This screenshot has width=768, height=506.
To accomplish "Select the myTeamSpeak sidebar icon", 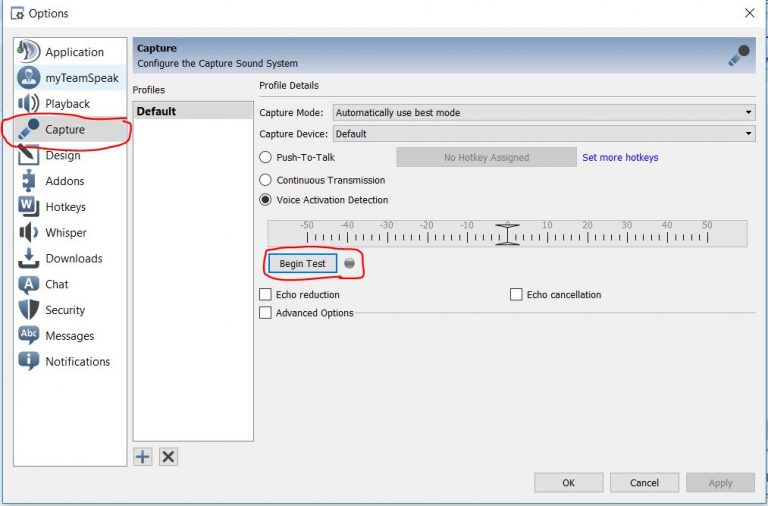I will click(x=29, y=78).
